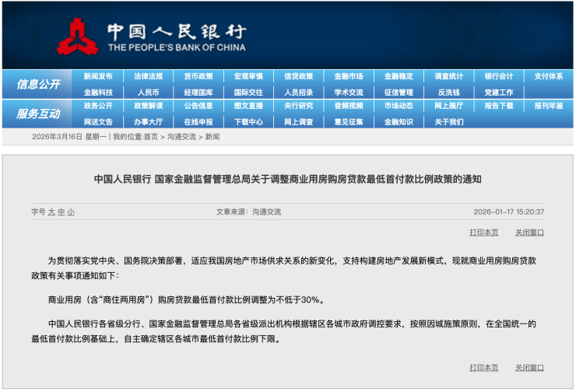This screenshot has height=392, width=576.
Task: Click the 信息公开 section header
Action: 38,84
